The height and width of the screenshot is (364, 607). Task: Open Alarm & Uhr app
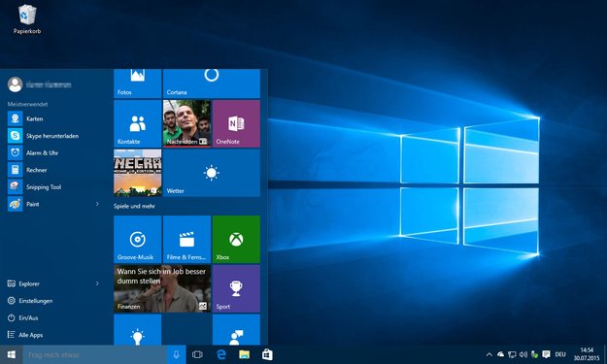52,152
